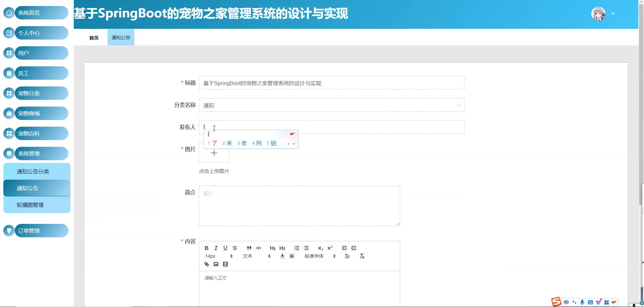
Task: Open the text alignment options
Action: point(347,256)
